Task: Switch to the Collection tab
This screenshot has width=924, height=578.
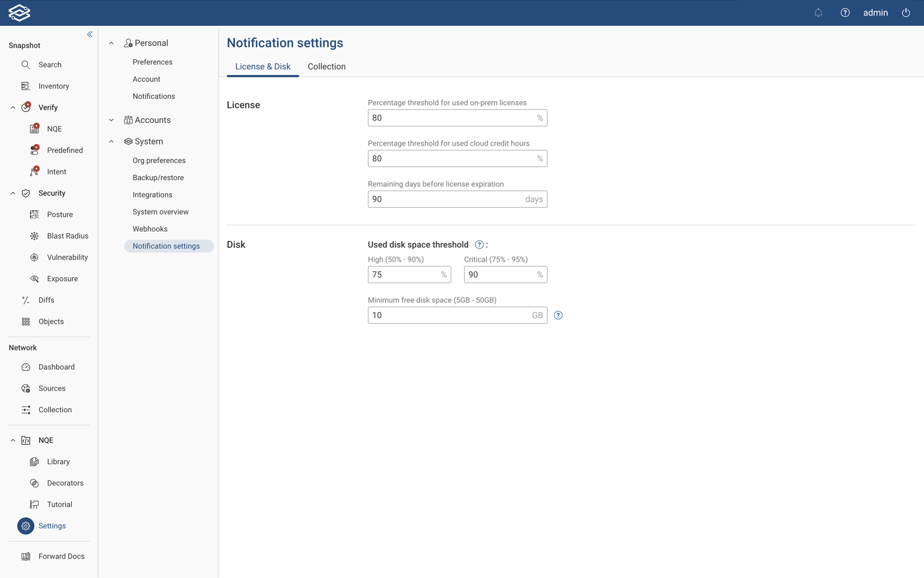Action: pyautogui.click(x=326, y=66)
